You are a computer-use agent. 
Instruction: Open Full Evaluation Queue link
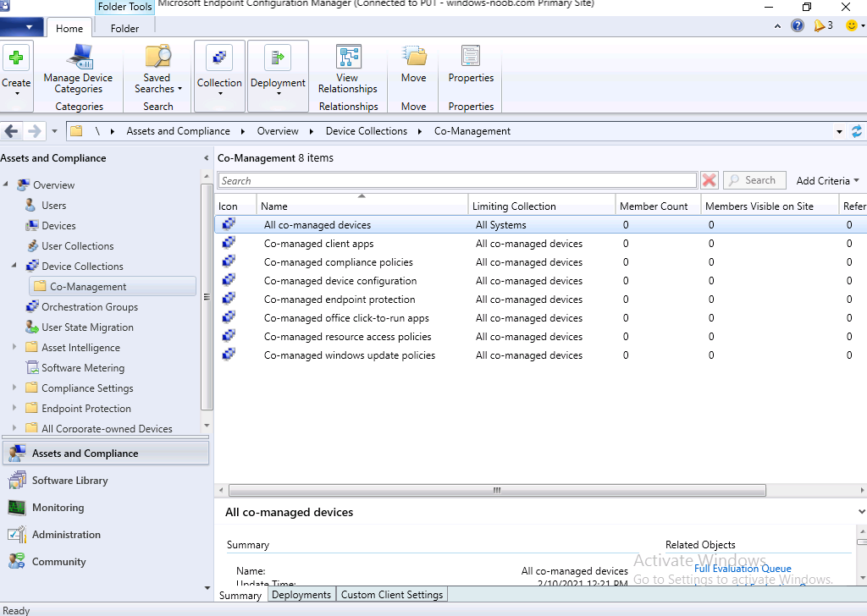[743, 569]
